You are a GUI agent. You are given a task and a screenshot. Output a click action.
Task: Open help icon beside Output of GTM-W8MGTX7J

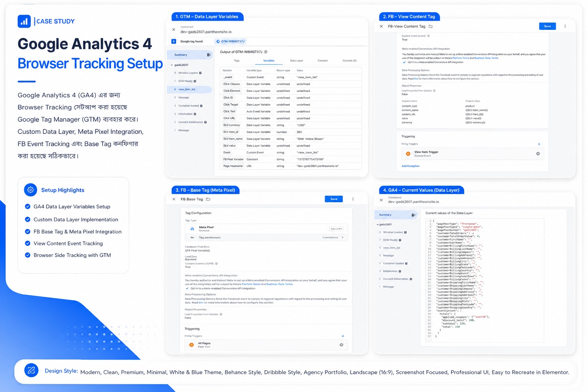tap(266, 52)
